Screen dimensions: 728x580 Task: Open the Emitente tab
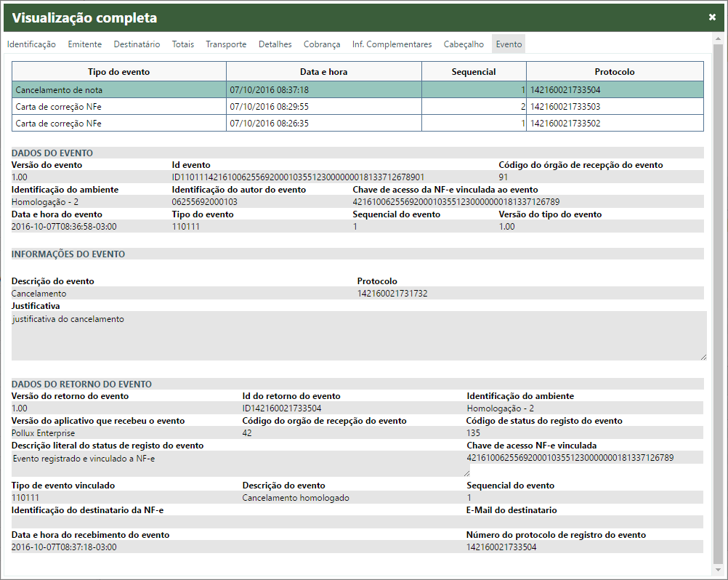coord(85,44)
